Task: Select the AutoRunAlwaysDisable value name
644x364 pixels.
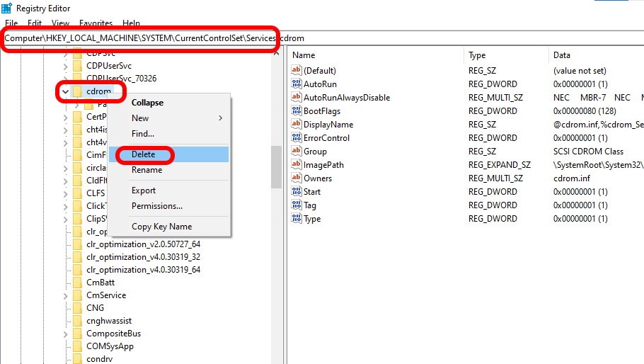Action: 347,97
